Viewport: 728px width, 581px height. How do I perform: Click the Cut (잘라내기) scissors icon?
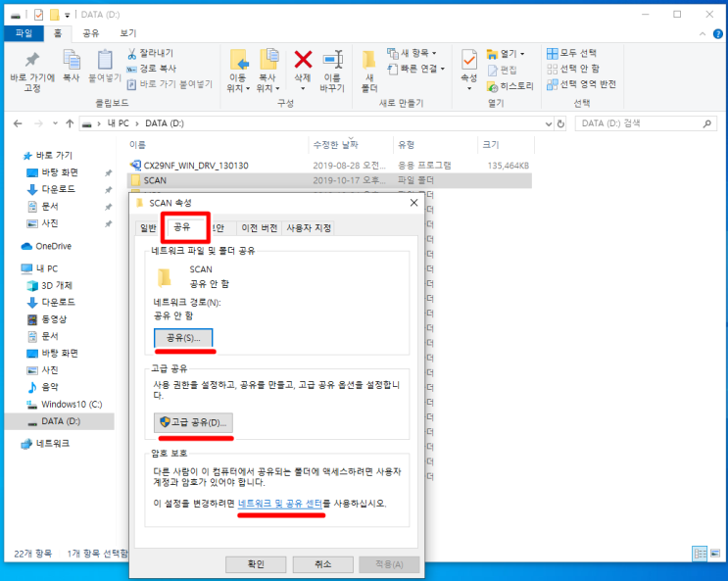coord(132,54)
